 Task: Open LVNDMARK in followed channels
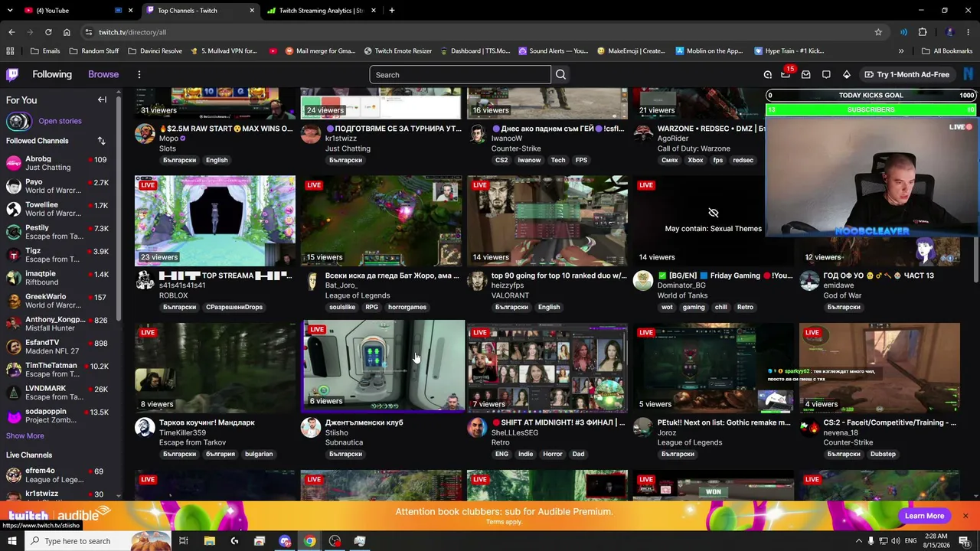[57, 393]
